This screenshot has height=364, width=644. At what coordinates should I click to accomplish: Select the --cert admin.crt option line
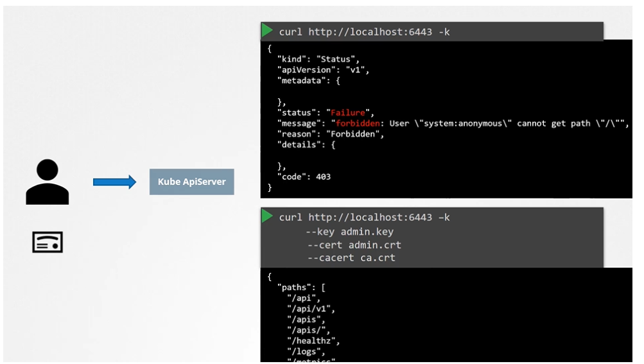(x=353, y=245)
